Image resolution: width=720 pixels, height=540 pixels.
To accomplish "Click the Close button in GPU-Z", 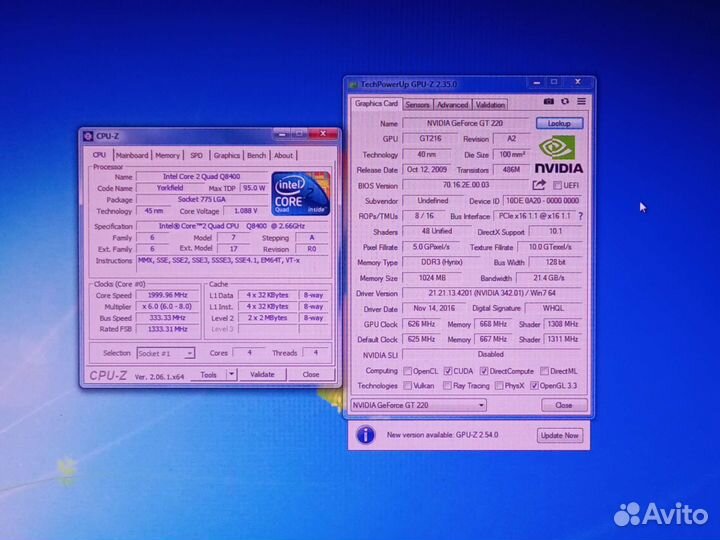I will click(564, 405).
